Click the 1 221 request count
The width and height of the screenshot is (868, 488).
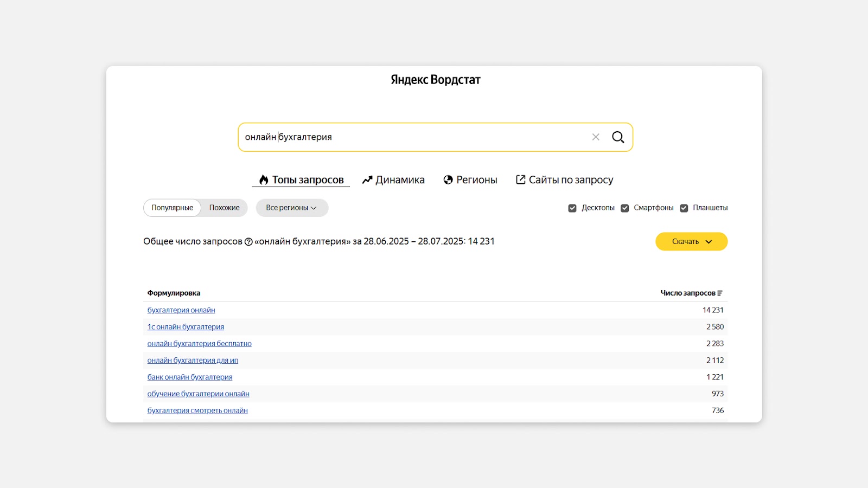click(715, 377)
